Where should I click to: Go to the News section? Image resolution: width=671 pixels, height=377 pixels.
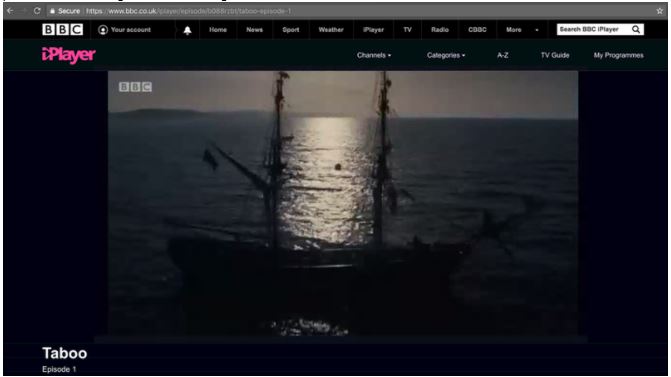pyautogui.click(x=255, y=30)
